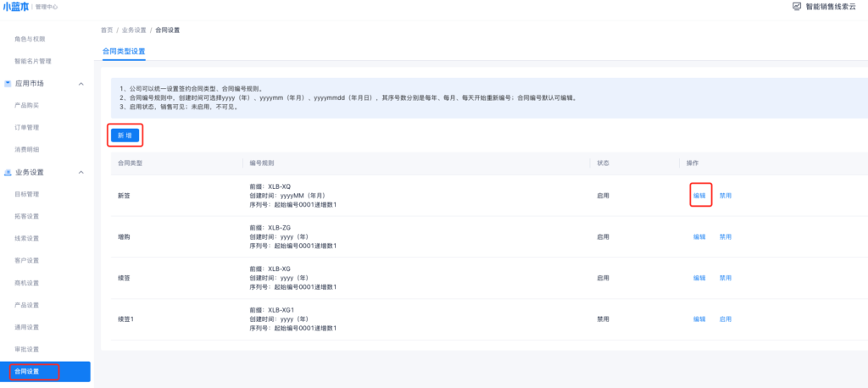Click the 小蓝本 logo in header
Viewport: 868px width, 388px height.
tap(17, 6)
